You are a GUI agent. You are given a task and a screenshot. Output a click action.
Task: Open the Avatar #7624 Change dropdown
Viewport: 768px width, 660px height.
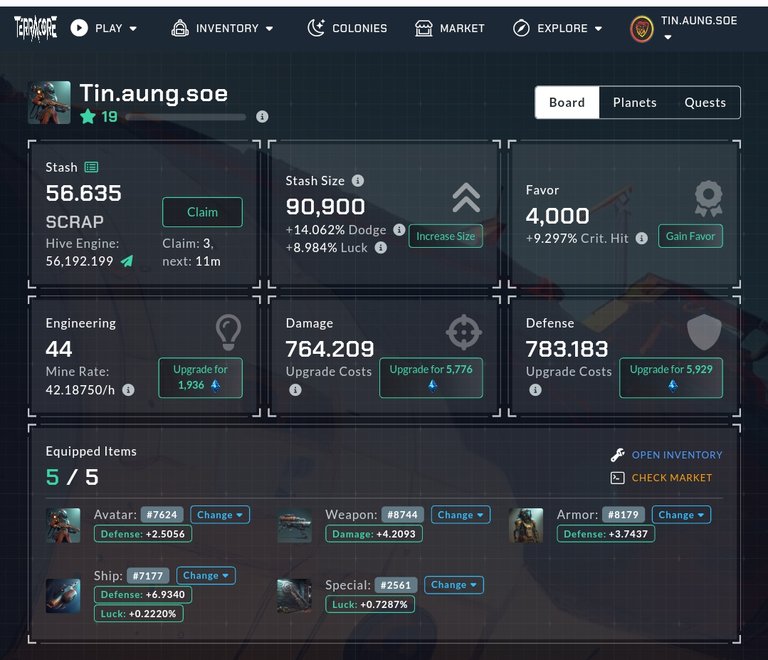pyautogui.click(x=220, y=515)
